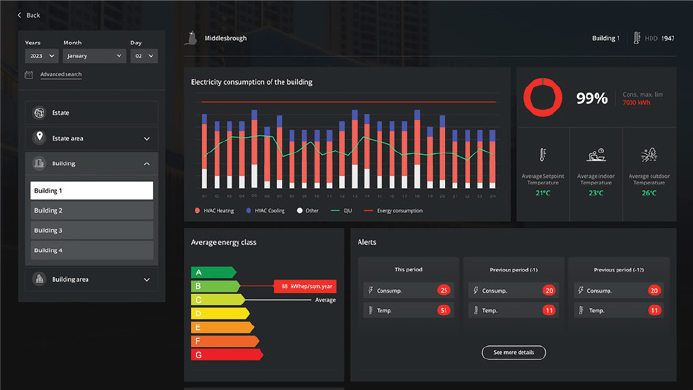
Task: Open the Advanced search link
Action: pos(61,74)
